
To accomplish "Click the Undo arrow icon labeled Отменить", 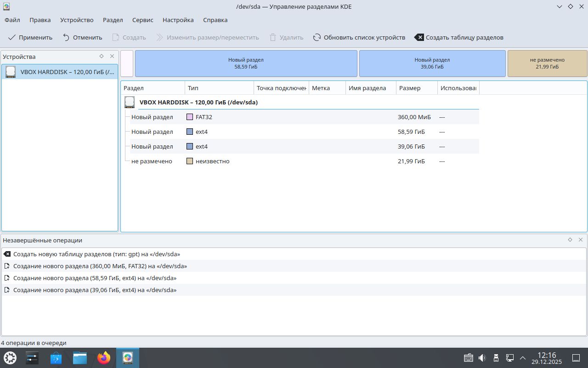I will [x=67, y=37].
